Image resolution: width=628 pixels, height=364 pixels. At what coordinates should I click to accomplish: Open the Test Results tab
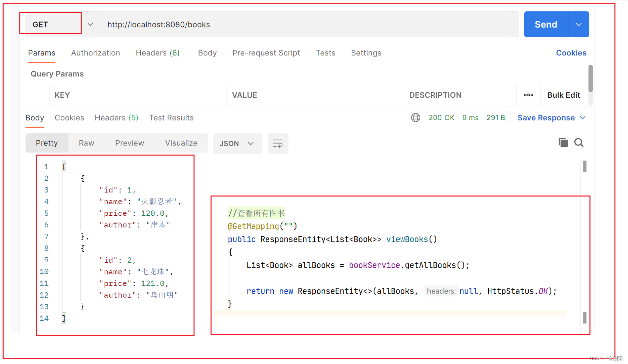coord(171,118)
